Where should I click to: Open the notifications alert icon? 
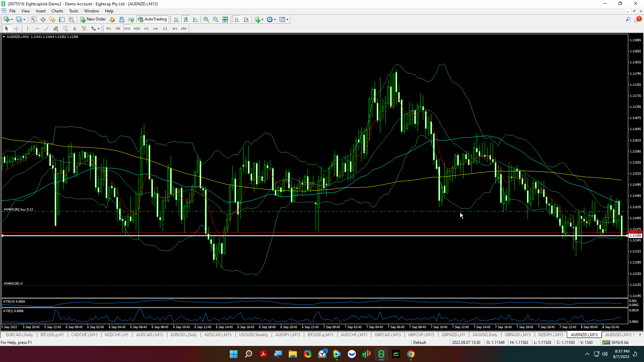pyautogui.click(x=637, y=19)
